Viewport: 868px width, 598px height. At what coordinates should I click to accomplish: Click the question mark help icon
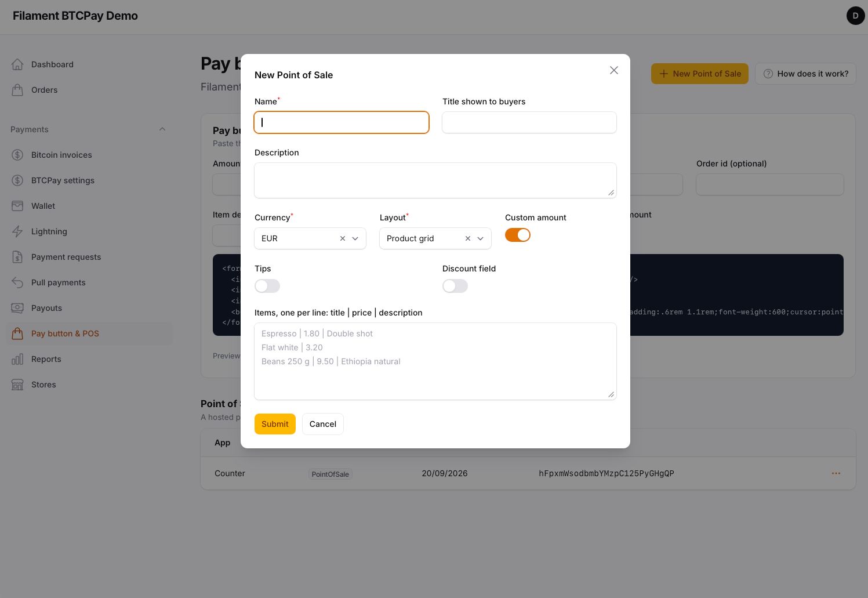[768, 74]
